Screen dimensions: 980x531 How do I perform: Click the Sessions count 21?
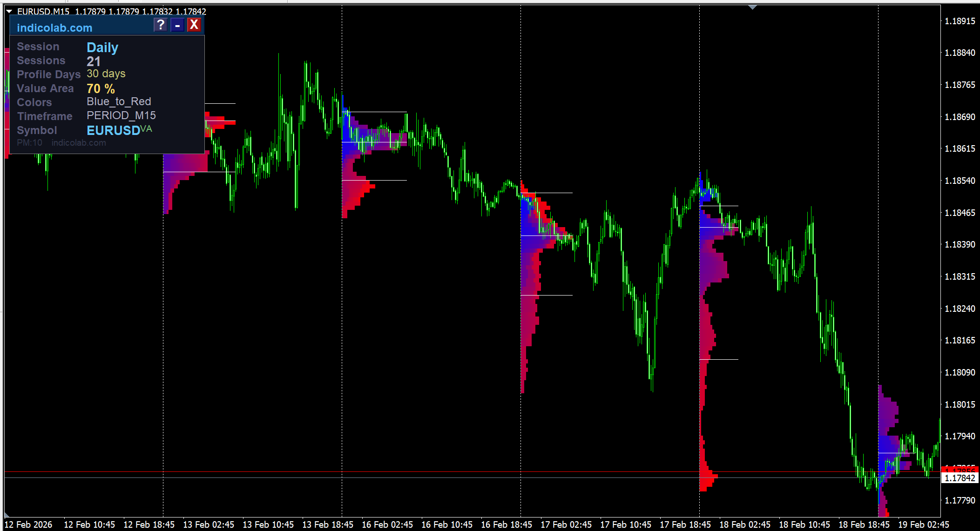(94, 61)
